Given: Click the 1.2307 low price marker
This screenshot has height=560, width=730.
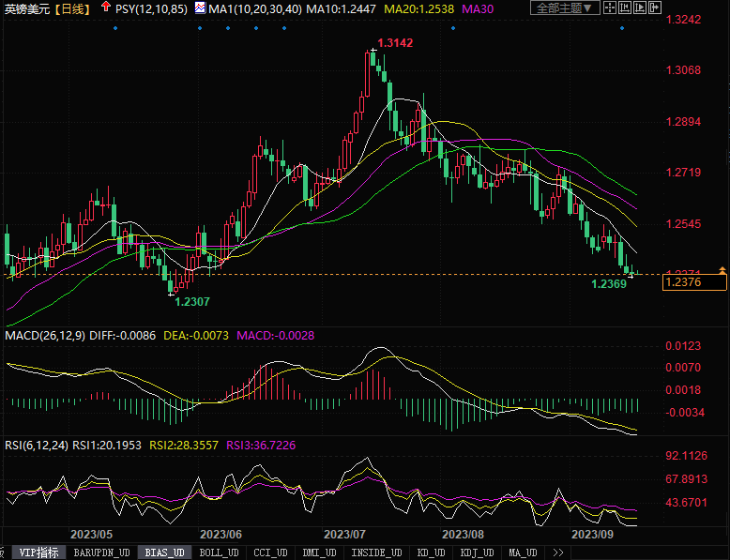Looking at the screenshot, I should [x=192, y=301].
